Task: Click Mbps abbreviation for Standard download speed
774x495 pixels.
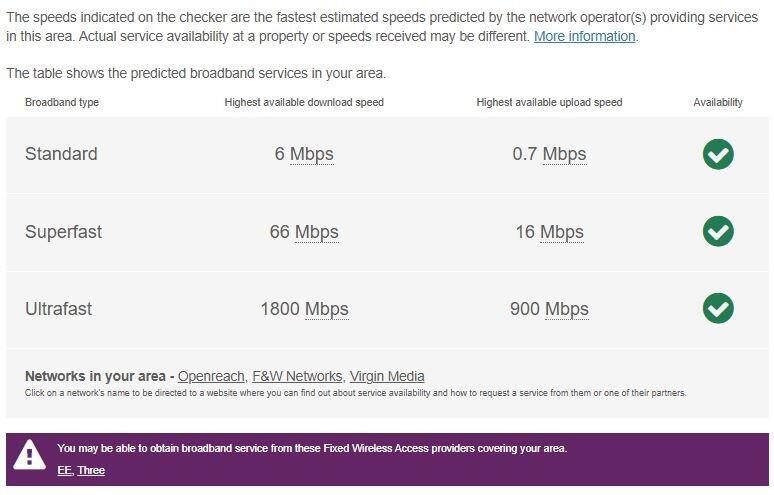Action: 312,154
